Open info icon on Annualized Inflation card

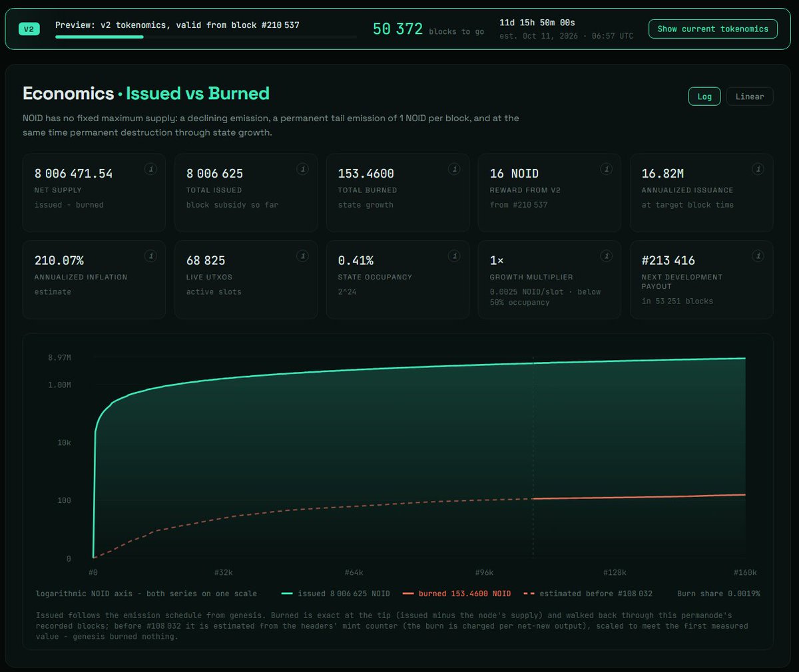coord(150,255)
